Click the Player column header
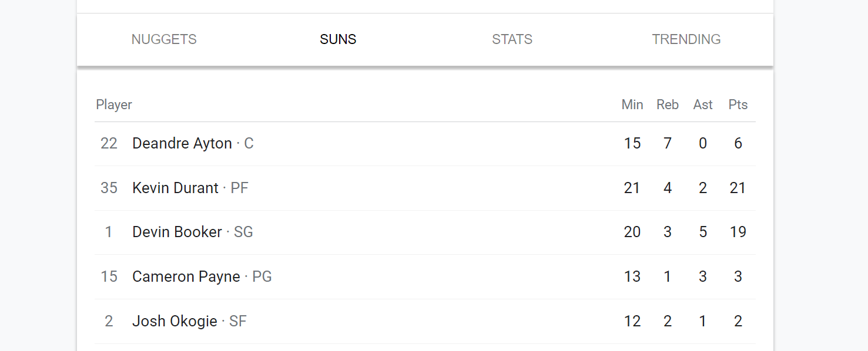 point(114,104)
